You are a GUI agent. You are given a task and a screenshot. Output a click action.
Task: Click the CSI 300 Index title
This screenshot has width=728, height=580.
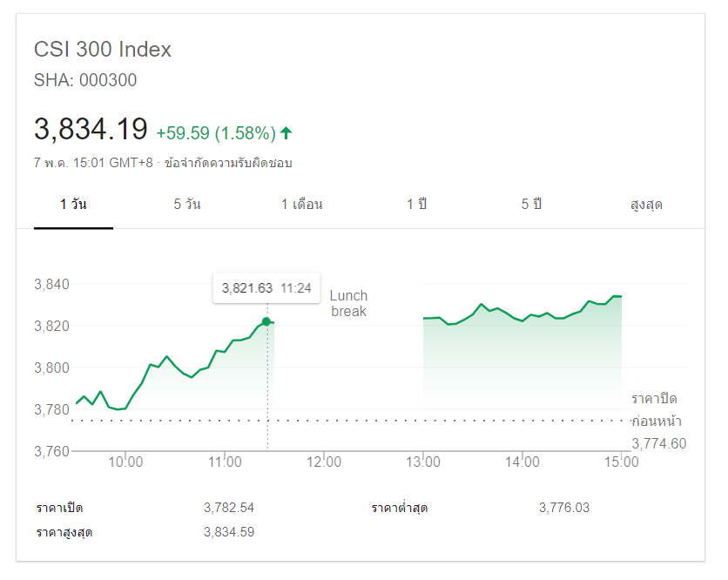click(x=103, y=50)
